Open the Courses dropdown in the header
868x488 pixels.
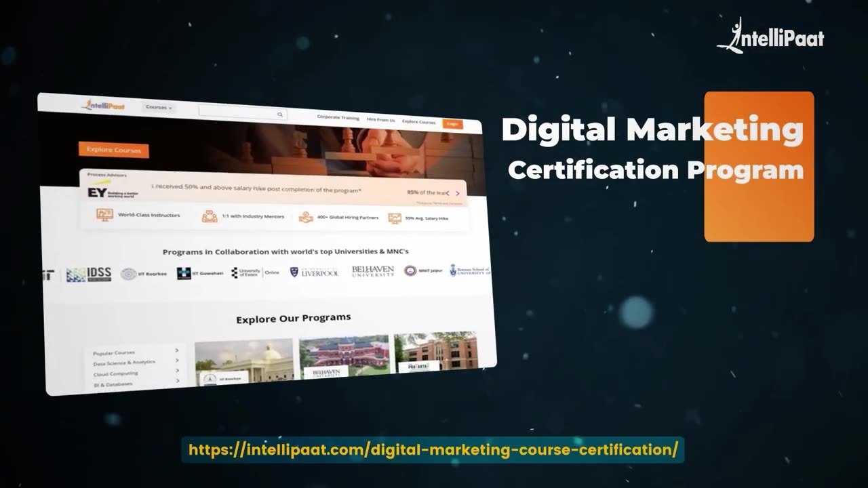[x=159, y=108]
